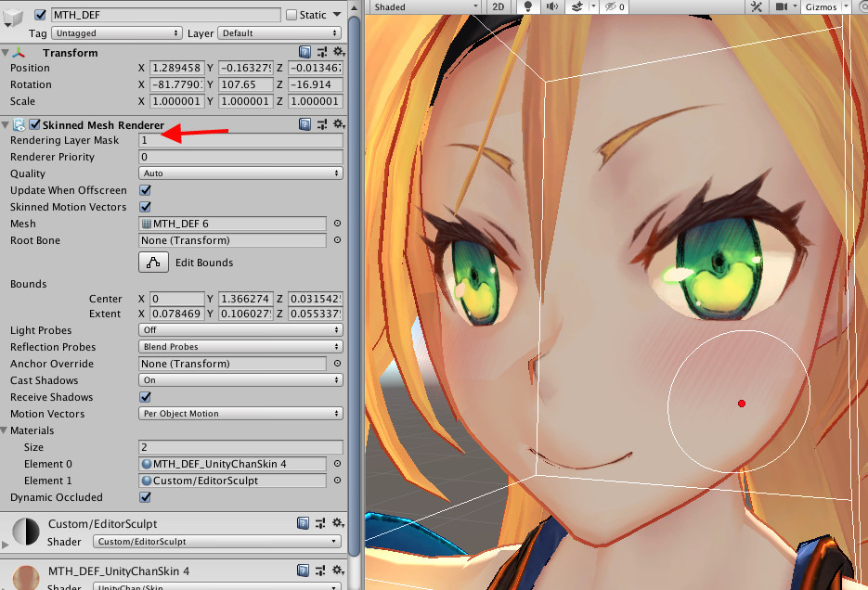The width and height of the screenshot is (868, 590).
Task: Open Custom/EditorSculpt material preset icon
Action: point(320,523)
